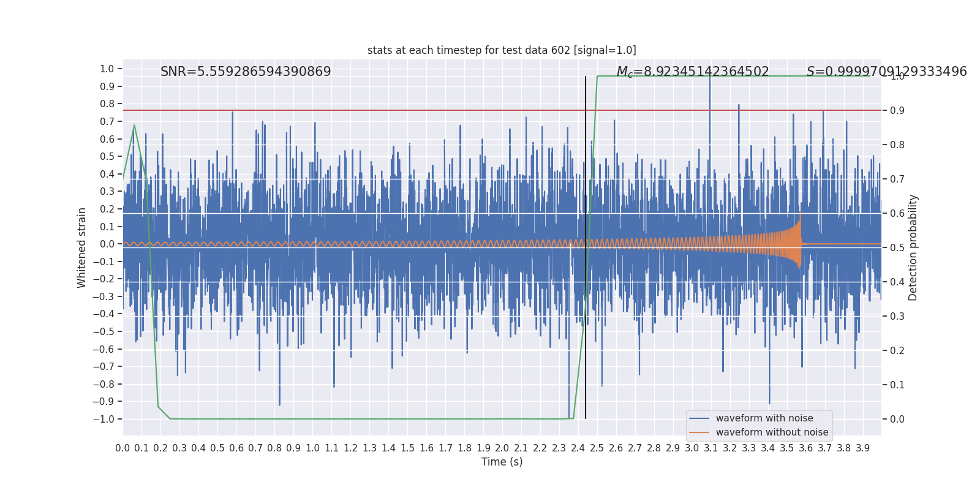Click the 1.0 tick on time axis

click(x=312, y=448)
